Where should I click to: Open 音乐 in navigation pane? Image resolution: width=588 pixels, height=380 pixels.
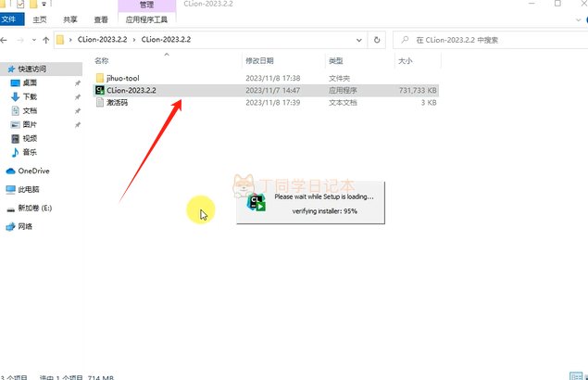[x=30, y=152]
